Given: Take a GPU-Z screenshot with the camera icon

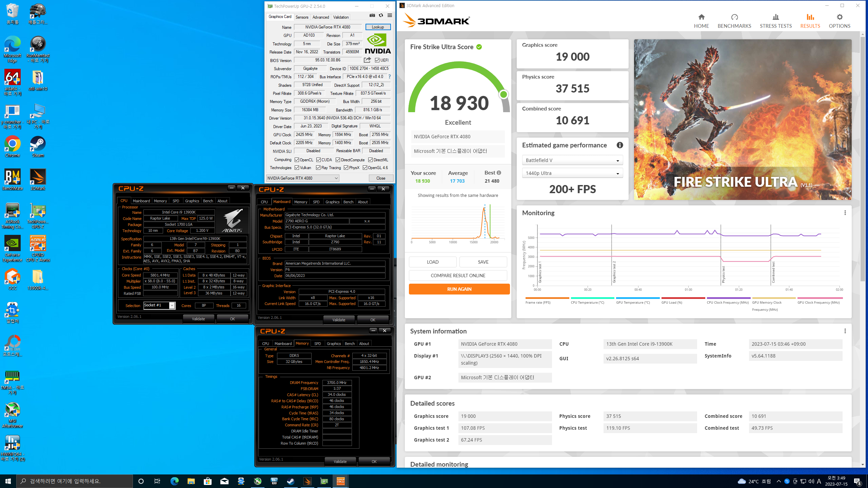Looking at the screenshot, I should [372, 16].
